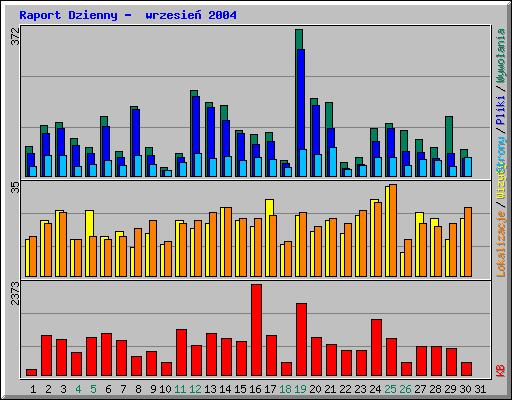The width and height of the screenshot is (512, 400).
Task: Click the red 'KB' legend label
Action: click(x=501, y=371)
